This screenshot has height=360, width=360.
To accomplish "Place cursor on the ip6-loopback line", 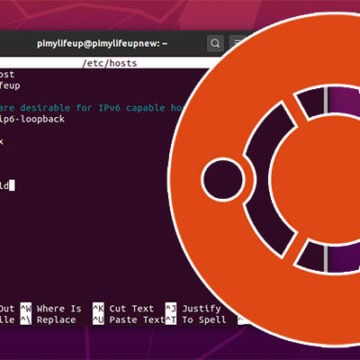I will point(32,119).
